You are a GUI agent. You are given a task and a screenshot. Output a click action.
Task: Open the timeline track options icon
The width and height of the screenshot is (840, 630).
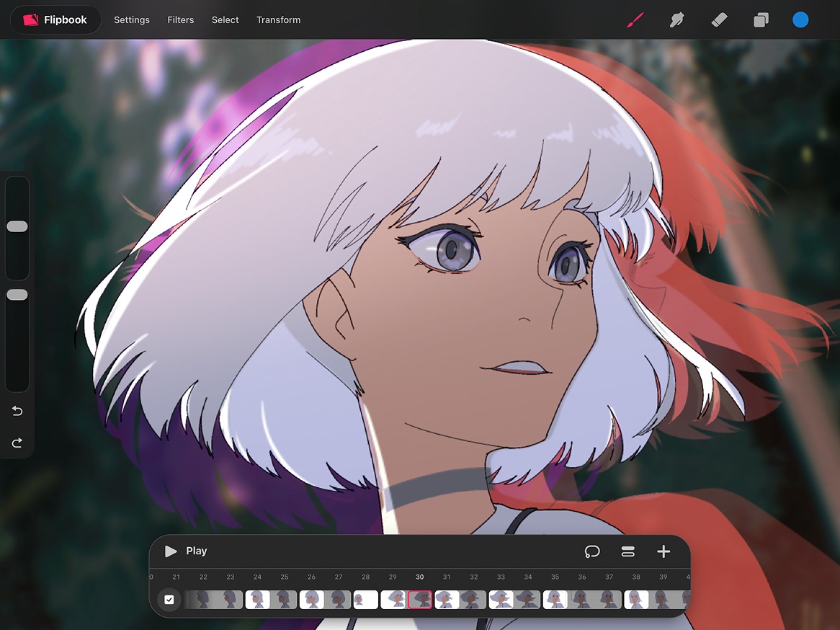[627, 551]
